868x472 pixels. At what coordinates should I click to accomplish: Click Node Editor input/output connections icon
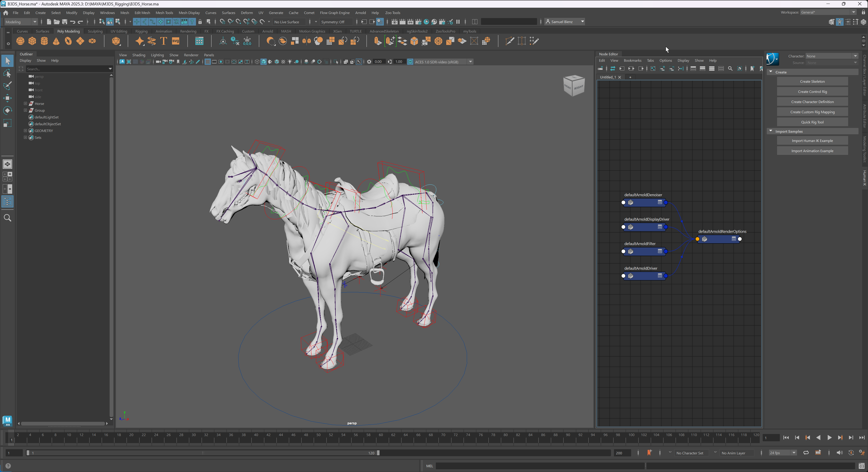coord(631,69)
